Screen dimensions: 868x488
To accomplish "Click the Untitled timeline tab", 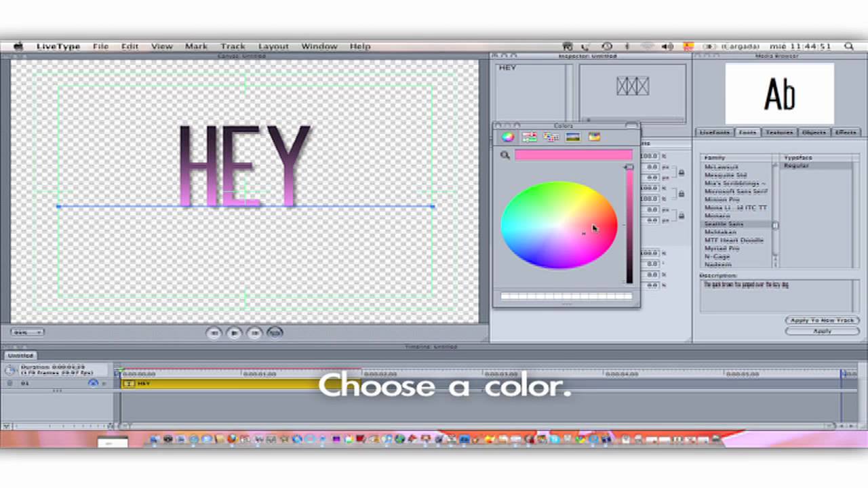I will pyautogui.click(x=20, y=355).
